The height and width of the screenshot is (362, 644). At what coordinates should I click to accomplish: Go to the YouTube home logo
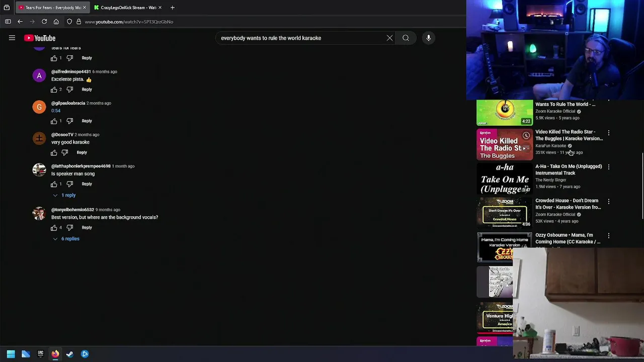point(40,38)
